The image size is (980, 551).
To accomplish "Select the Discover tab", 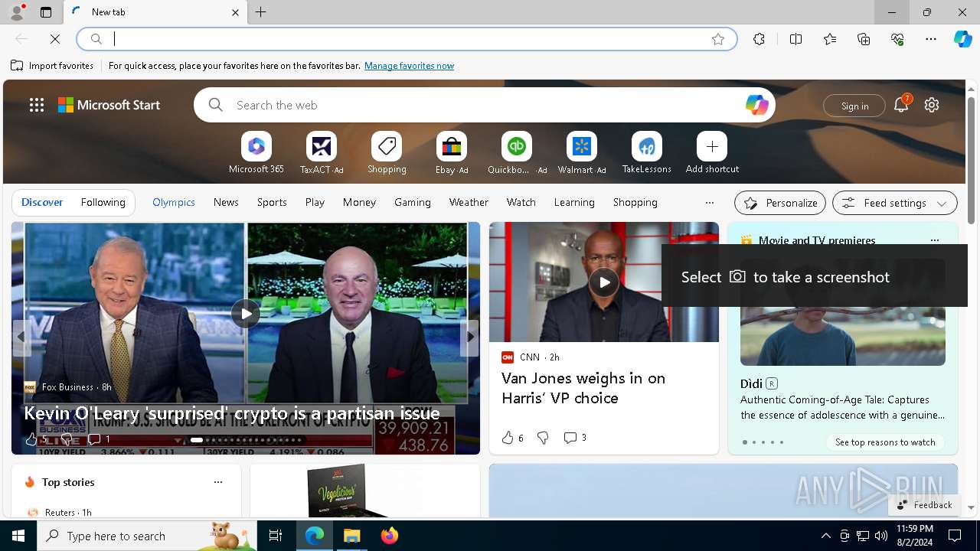I will tap(42, 202).
